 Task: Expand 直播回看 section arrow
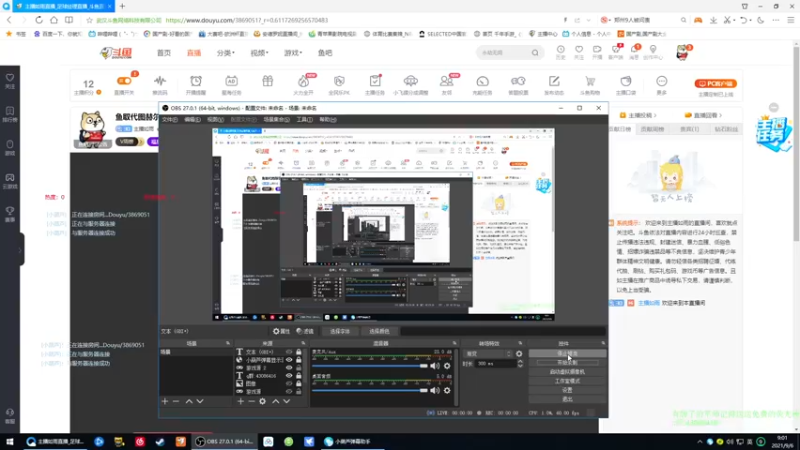(x=720, y=115)
